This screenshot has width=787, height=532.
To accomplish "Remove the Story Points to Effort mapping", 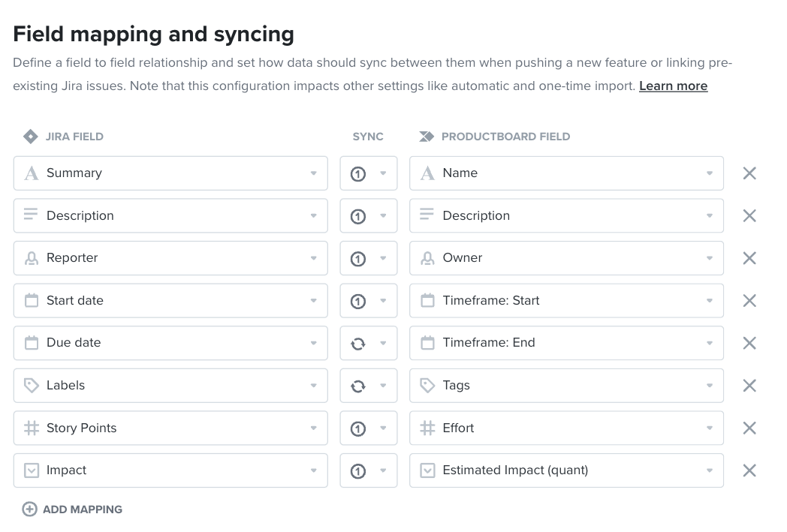I will 749,428.
